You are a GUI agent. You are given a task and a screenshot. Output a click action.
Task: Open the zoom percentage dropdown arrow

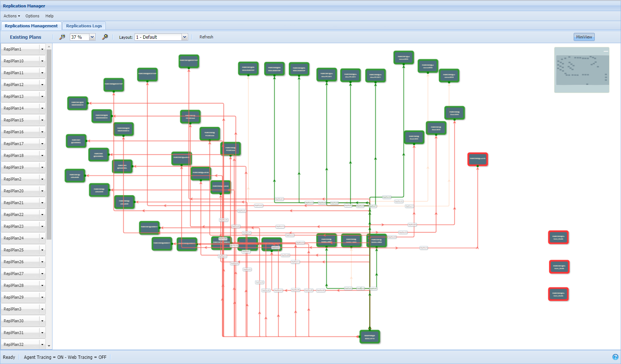pos(92,37)
